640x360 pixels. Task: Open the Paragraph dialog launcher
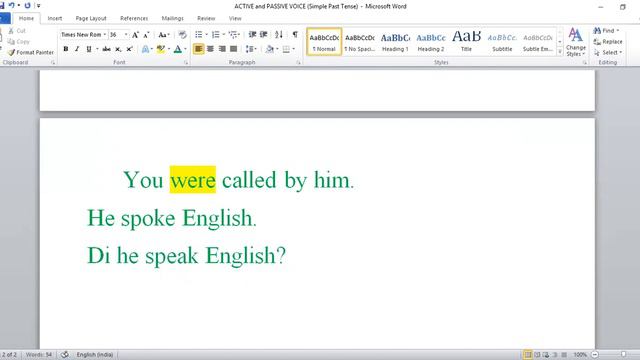coord(298,62)
